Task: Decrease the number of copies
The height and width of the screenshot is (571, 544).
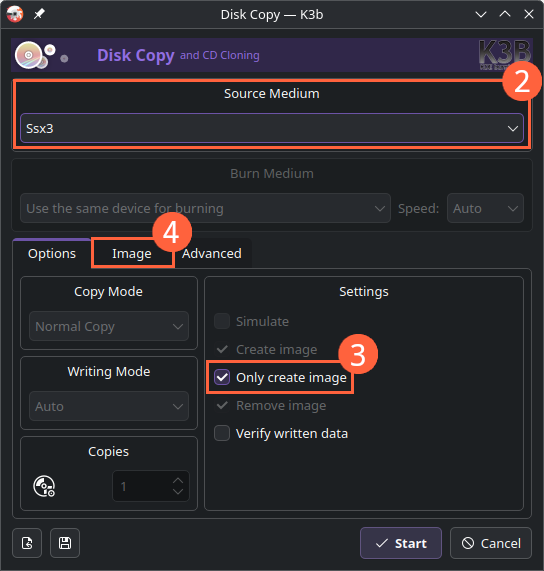Action: coord(178,492)
